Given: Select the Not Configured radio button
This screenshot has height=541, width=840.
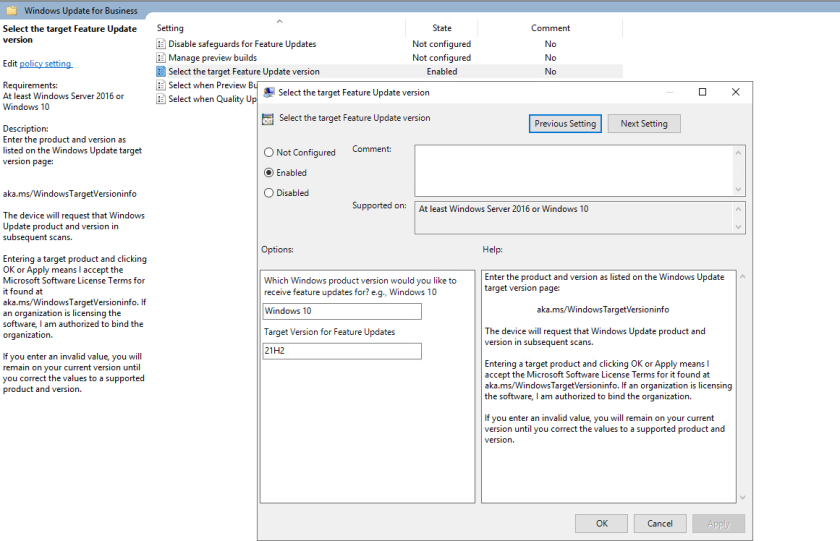Looking at the screenshot, I should [269, 153].
